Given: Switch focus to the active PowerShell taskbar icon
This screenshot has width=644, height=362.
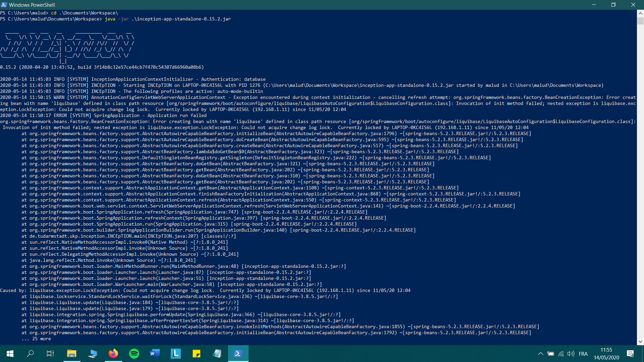Looking at the screenshot, I should (x=238, y=354).
